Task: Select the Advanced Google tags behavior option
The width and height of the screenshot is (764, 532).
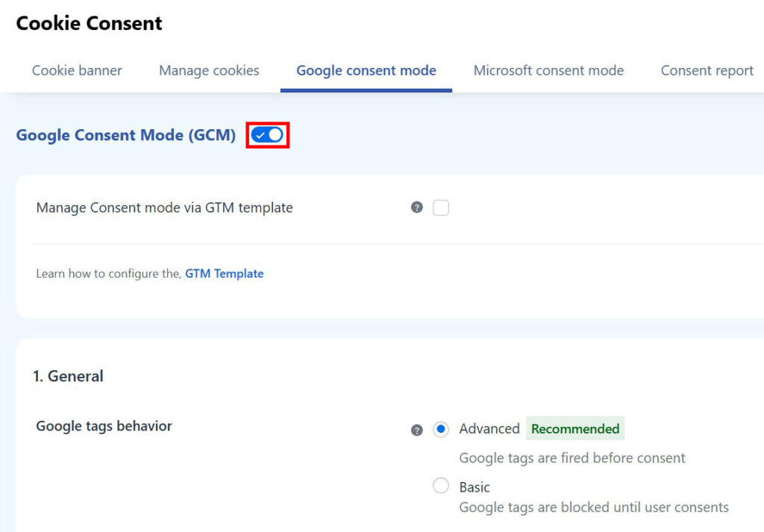Action: [440, 428]
